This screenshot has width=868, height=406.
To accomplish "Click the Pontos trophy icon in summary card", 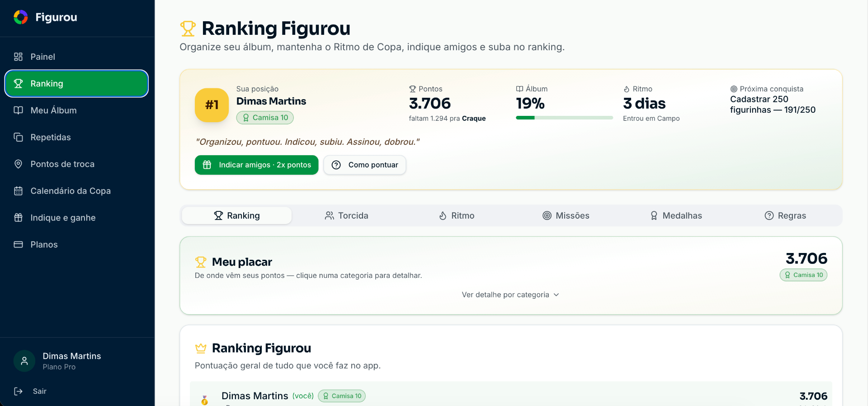I will (412, 89).
